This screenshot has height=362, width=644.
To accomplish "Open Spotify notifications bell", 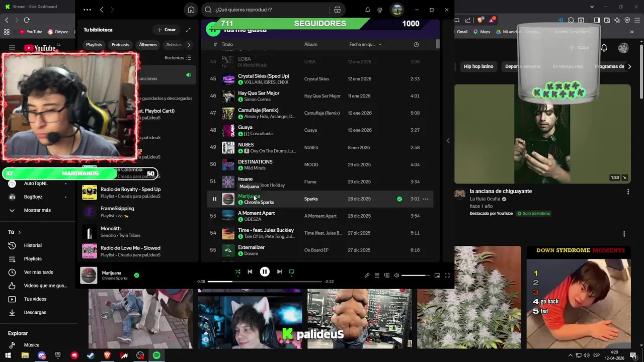I will point(368,10).
